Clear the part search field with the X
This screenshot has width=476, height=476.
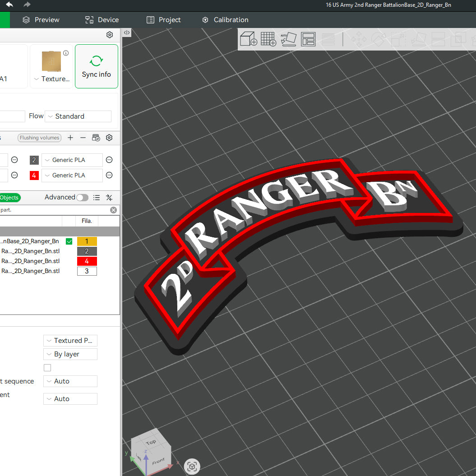point(113,210)
